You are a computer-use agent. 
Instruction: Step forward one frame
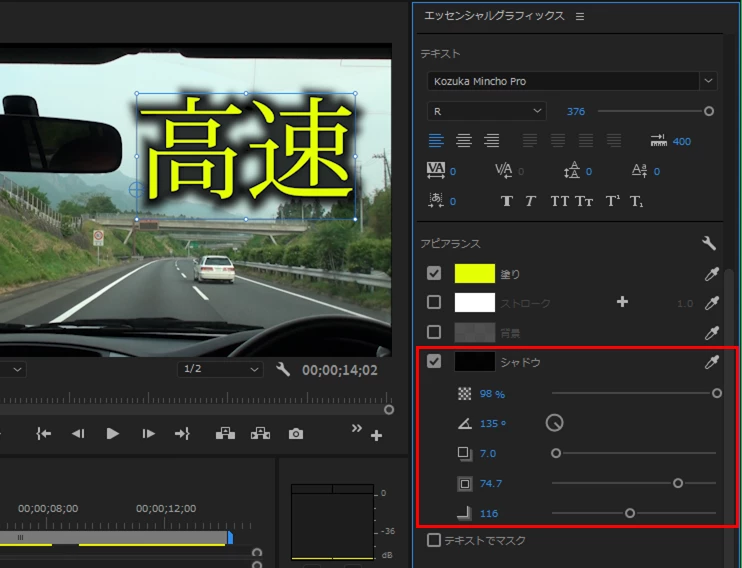(148, 434)
